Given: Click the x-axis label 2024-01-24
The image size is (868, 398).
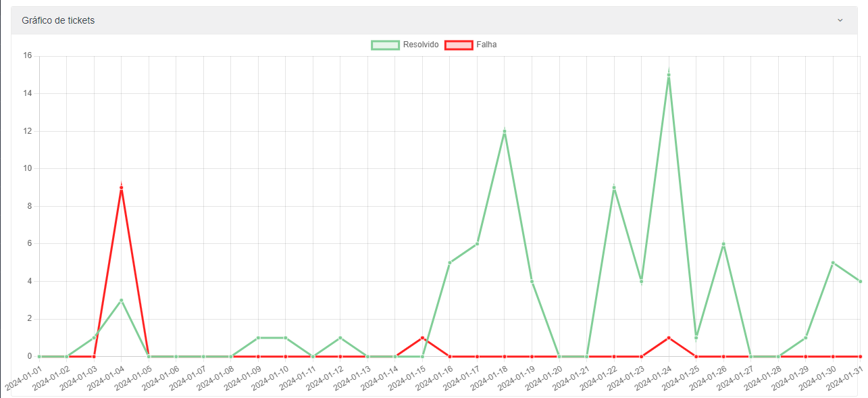Looking at the screenshot, I should point(654,377).
